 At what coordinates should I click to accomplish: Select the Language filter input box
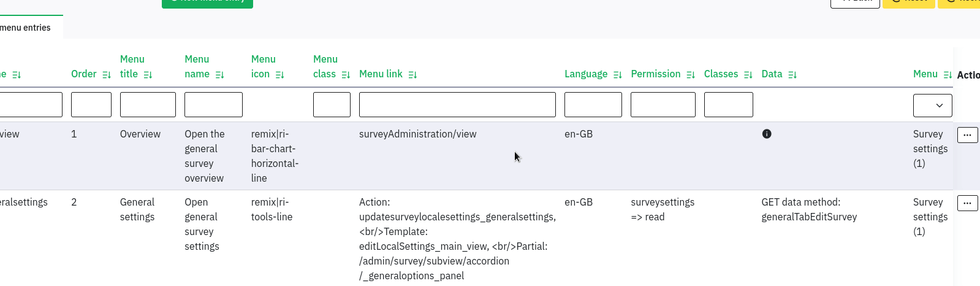pyautogui.click(x=593, y=105)
